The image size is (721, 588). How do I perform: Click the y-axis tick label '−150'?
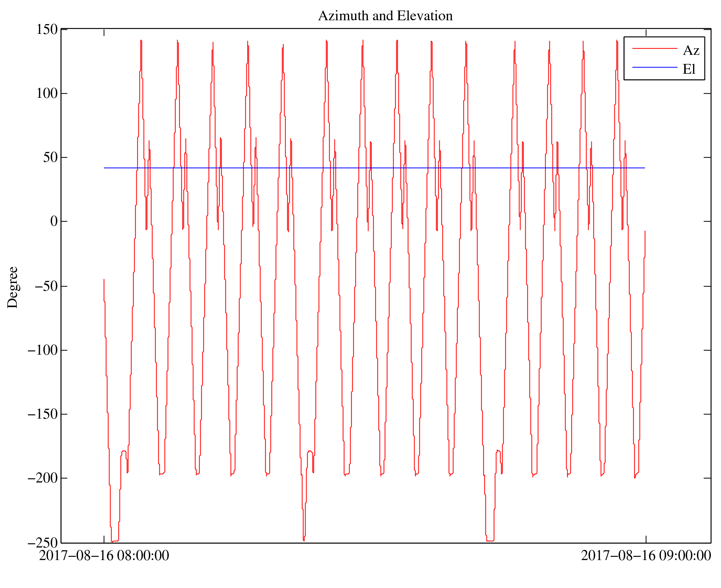43,414
